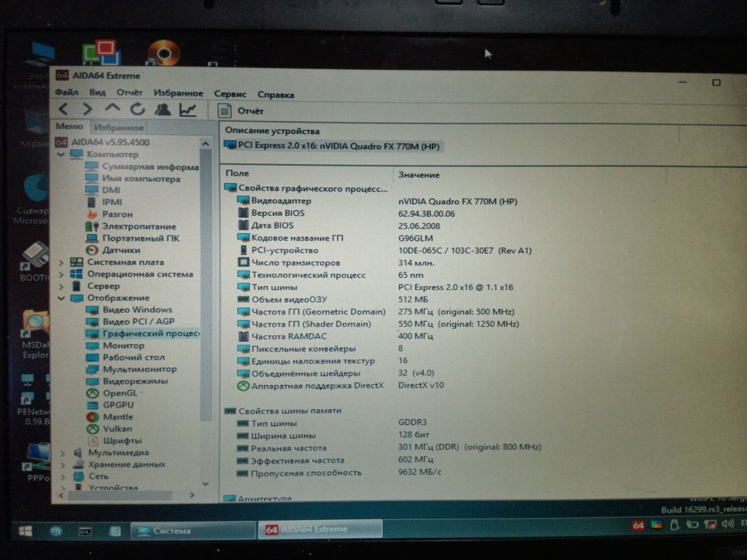Expand the Мультимедиа tree node
Screen dimensions: 747x560
[x=62, y=453]
